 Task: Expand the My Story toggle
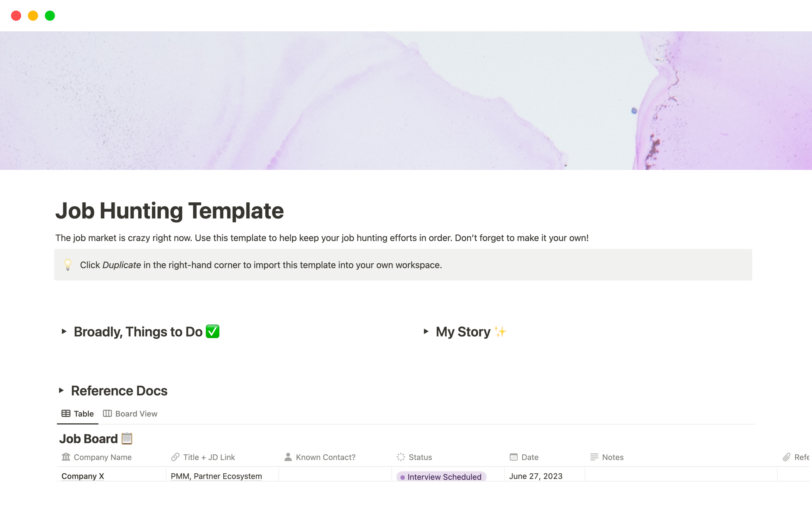click(426, 331)
